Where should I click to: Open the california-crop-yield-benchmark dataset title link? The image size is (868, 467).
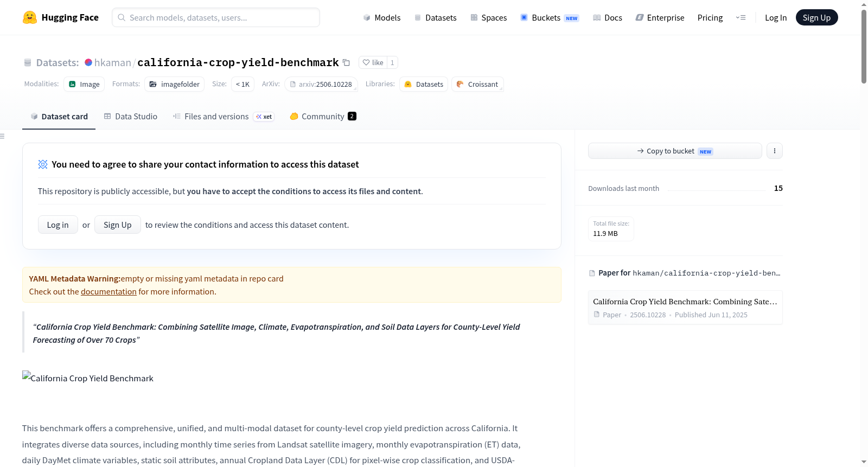pyautogui.click(x=238, y=62)
